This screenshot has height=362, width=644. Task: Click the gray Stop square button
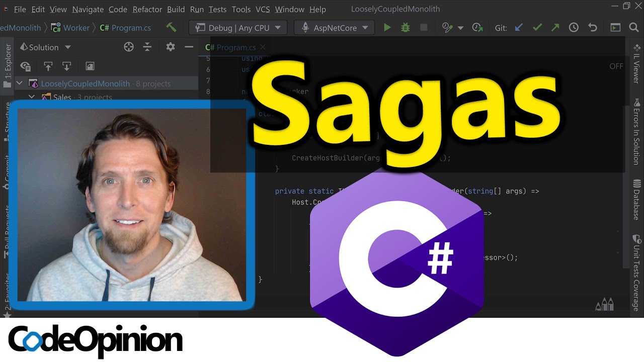coord(424,28)
